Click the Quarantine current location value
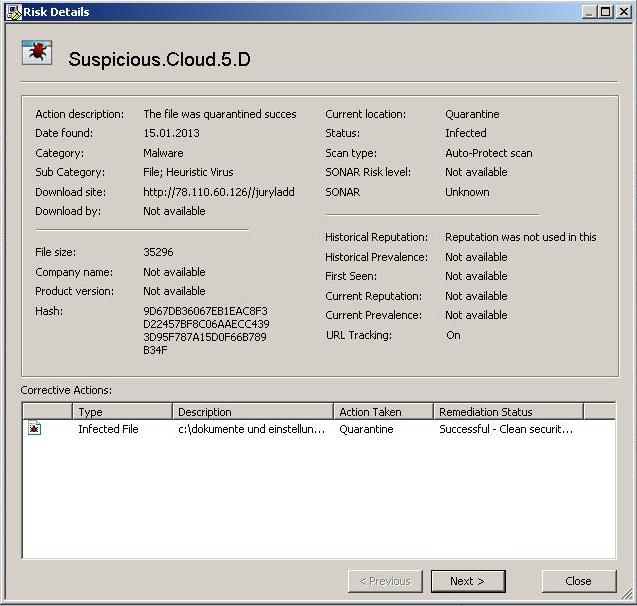Screen dimensions: 637x606 (472, 114)
